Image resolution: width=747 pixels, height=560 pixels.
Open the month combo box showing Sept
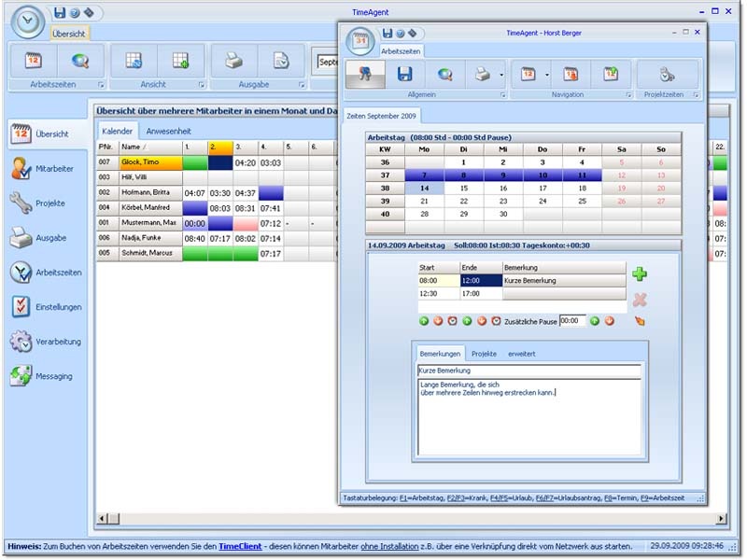tap(327, 62)
